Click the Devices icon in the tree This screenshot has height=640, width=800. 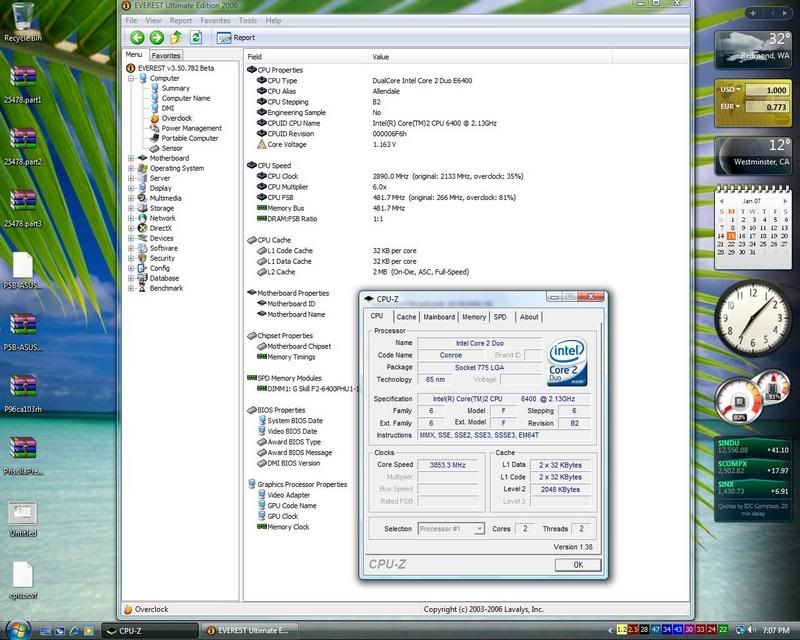click(142, 238)
